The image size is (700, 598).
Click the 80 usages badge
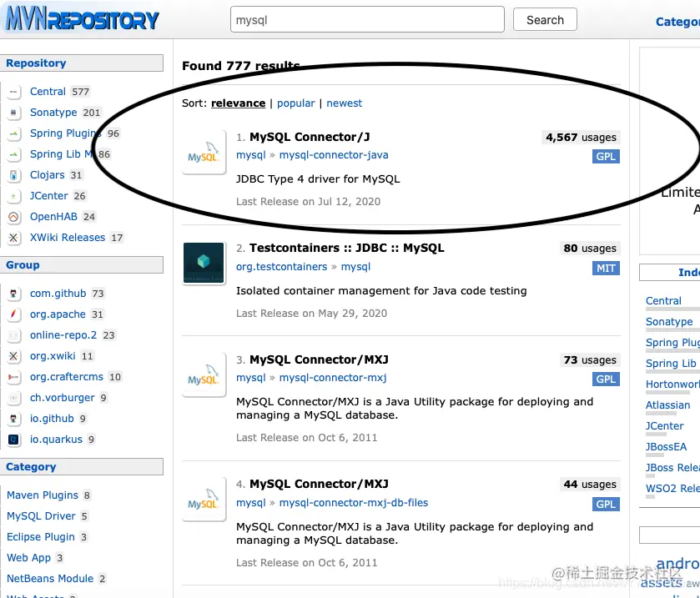point(590,249)
